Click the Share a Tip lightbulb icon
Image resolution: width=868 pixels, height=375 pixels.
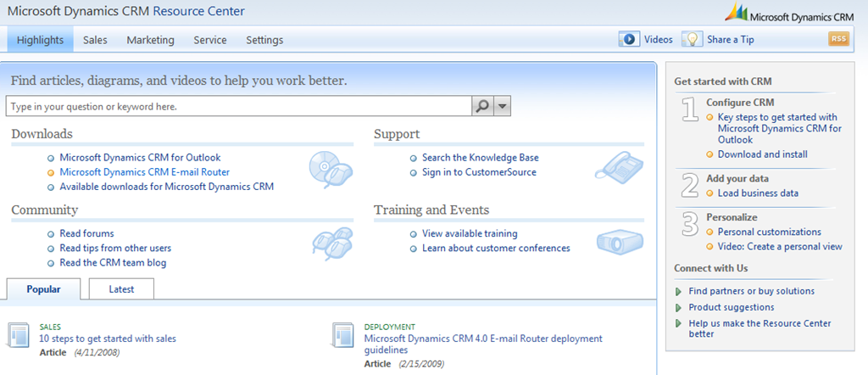[x=692, y=39]
